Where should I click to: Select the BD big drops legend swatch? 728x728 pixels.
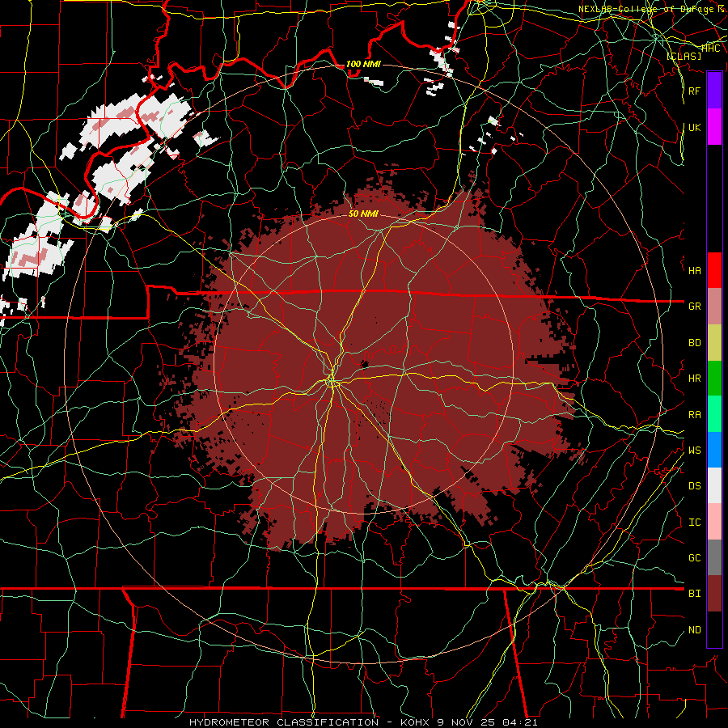[x=714, y=342]
